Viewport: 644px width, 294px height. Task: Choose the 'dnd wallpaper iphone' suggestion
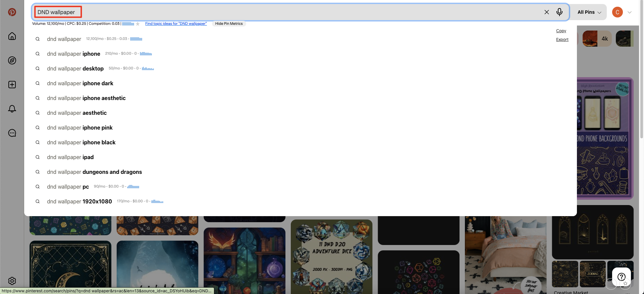tap(73, 54)
